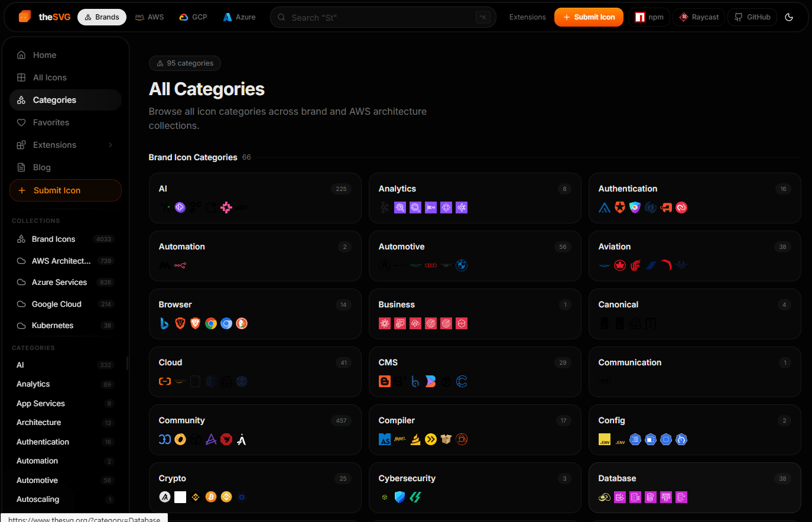Open the npm package link
The width and height of the screenshot is (812, 522).
pos(649,17)
